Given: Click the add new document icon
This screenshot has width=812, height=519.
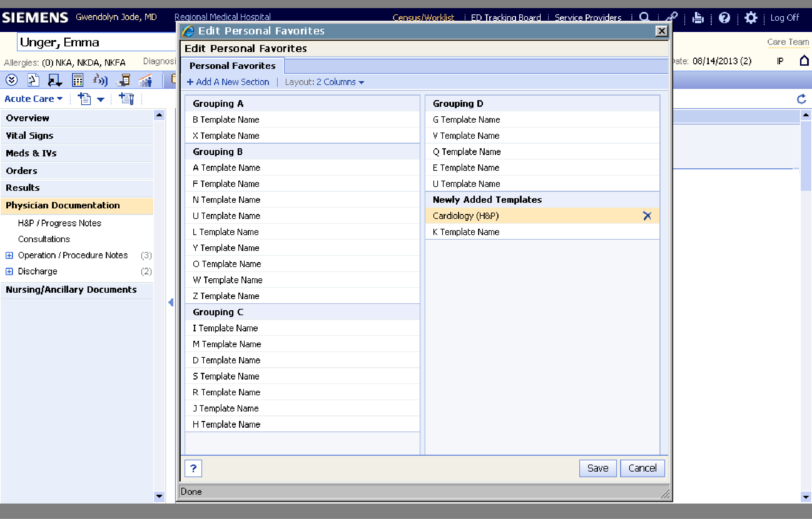Looking at the screenshot, I should tap(84, 99).
